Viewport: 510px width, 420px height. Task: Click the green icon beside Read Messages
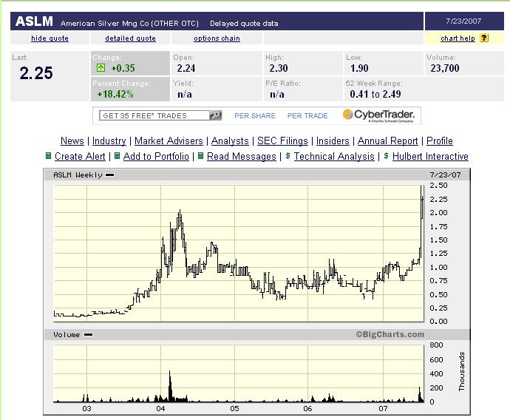click(x=201, y=156)
